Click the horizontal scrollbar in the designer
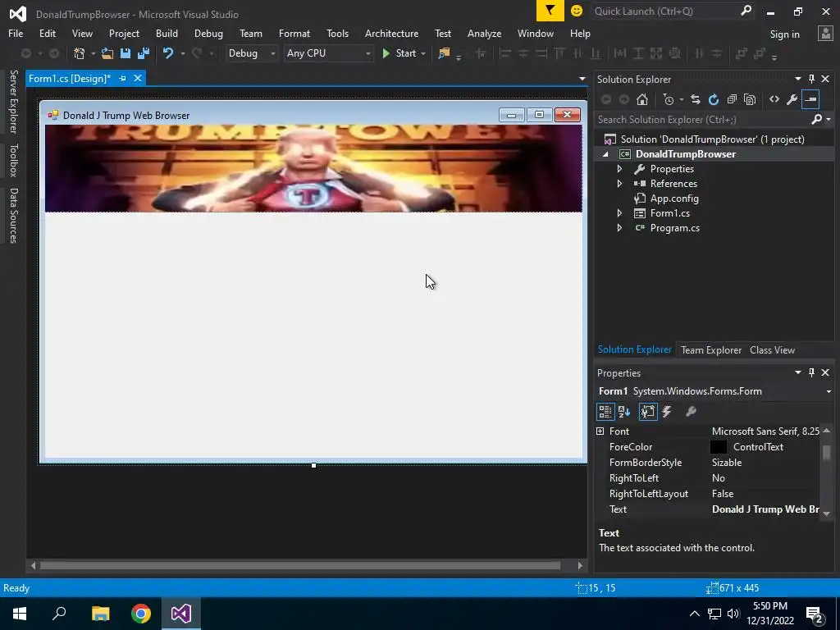840x630 pixels. tap(300, 566)
